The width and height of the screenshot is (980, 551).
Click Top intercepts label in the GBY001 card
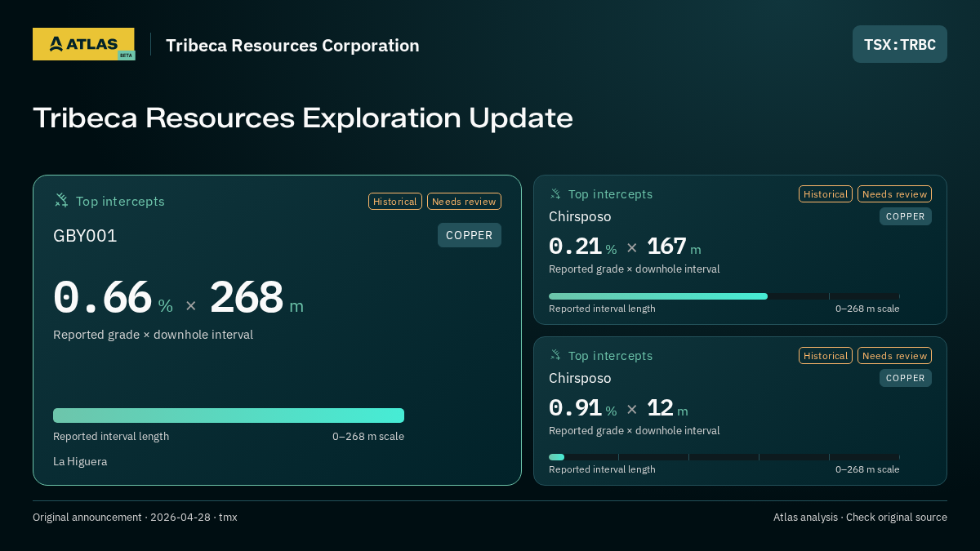click(120, 201)
